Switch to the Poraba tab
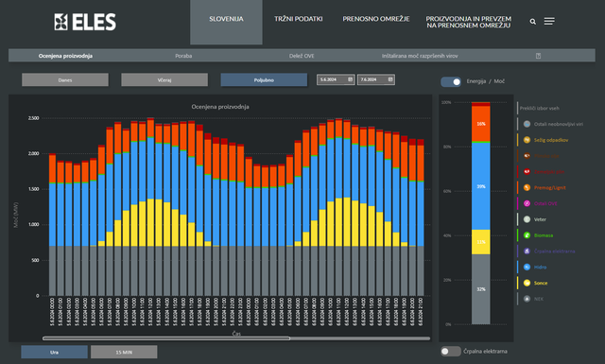The width and height of the screenshot is (605, 364). point(183,56)
